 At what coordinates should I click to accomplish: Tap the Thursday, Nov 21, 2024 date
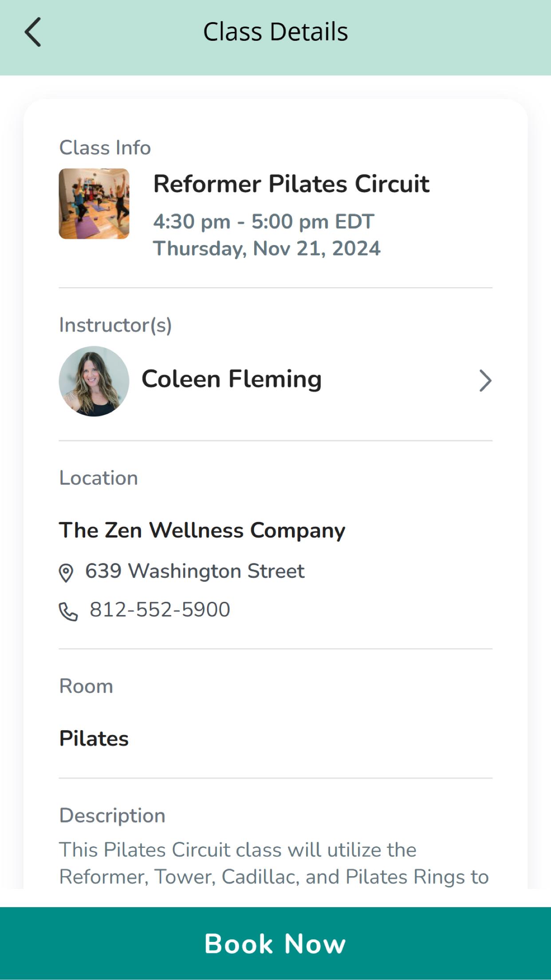coord(267,249)
